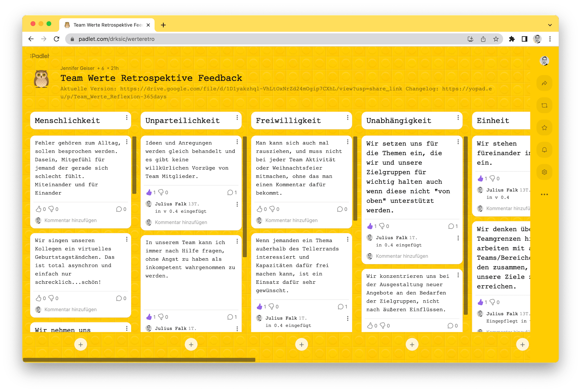Click the Padlet logo
This screenshot has height=392, width=581.
pyautogui.click(x=40, y=56)
